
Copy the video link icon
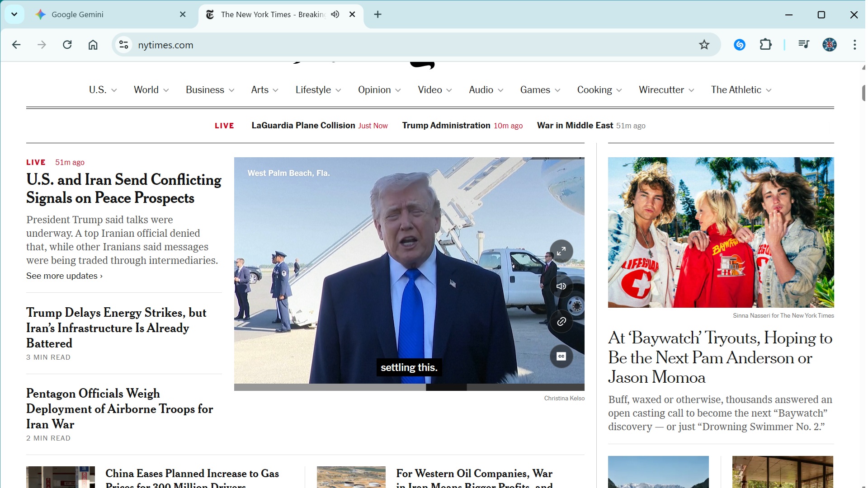coord(561,321)
